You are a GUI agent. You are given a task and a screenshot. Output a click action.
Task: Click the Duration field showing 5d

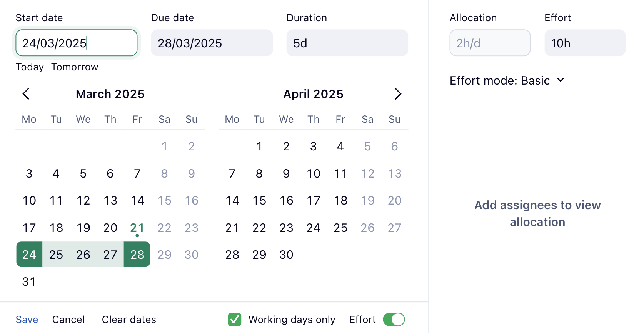click(x=347, y=43)
